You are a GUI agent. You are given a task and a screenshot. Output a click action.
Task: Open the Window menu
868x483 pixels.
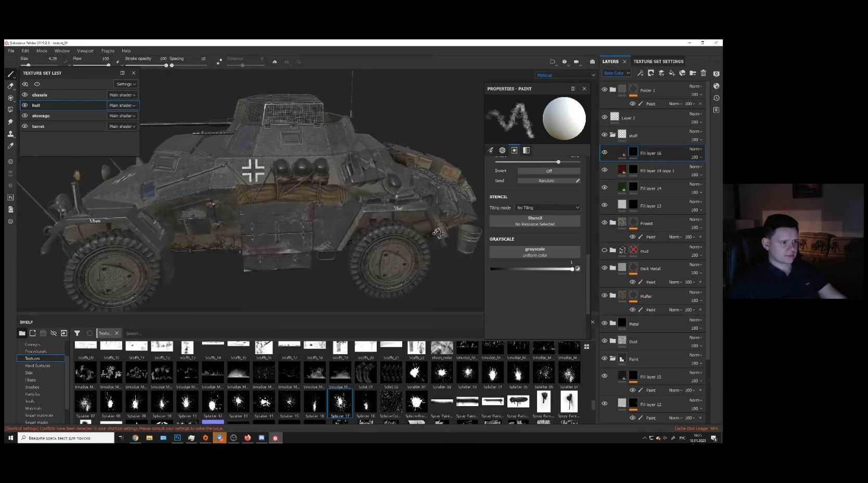click(62, 51)
